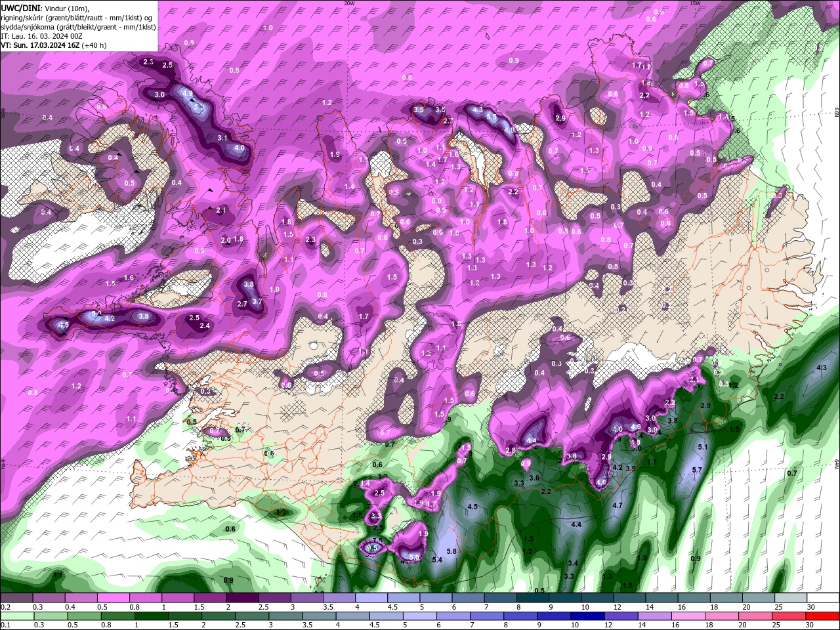Click the 0.2 swatch in the upper legend row
The width and height of the screenshot is (840, 630).
[x=16, y=598]
